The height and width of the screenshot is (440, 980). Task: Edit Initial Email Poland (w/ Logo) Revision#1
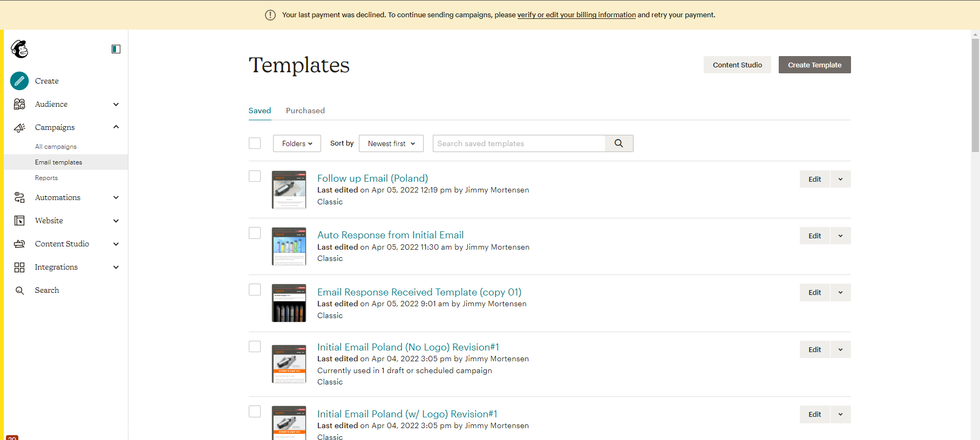[815, 414]
